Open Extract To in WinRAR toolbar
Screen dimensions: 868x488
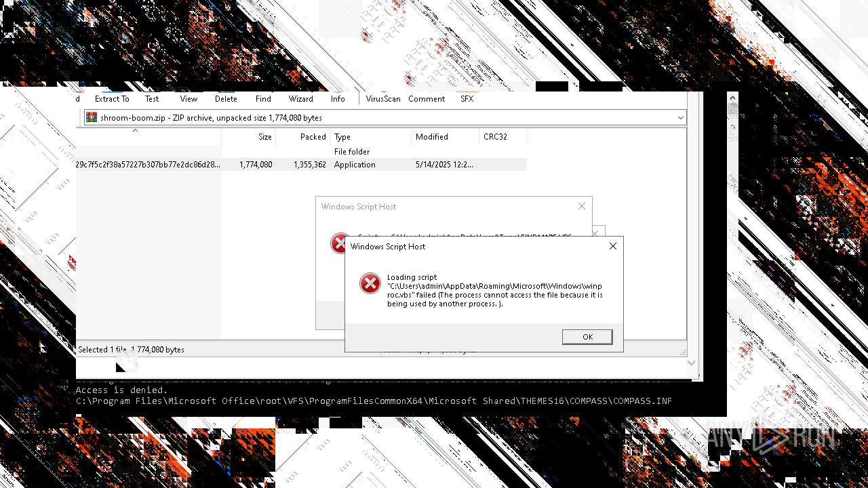[x=112, y=99]
